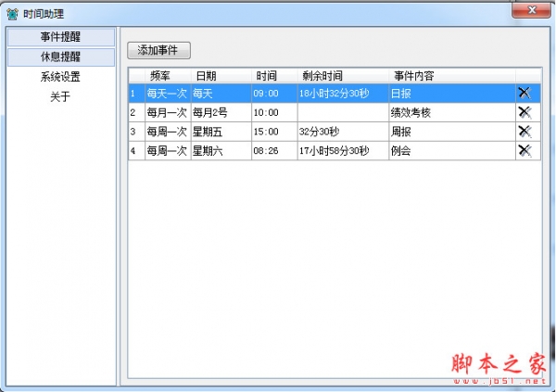Image resolution: width=556 pixels, height=392 pixels.
Task: Close the 时间助理 window
Action: coord(531,10)
